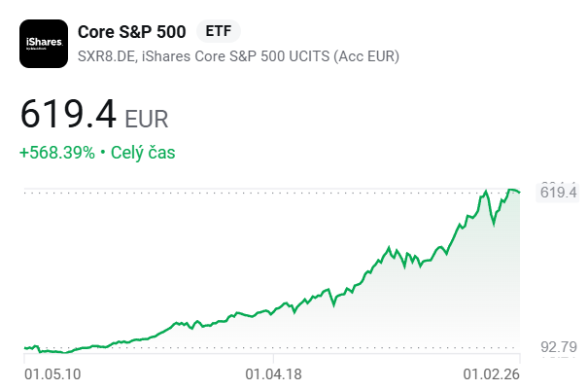The width and height of the screenshot is (588, 390).
Task: Select the EUR currency label
Action: [147, 120]
